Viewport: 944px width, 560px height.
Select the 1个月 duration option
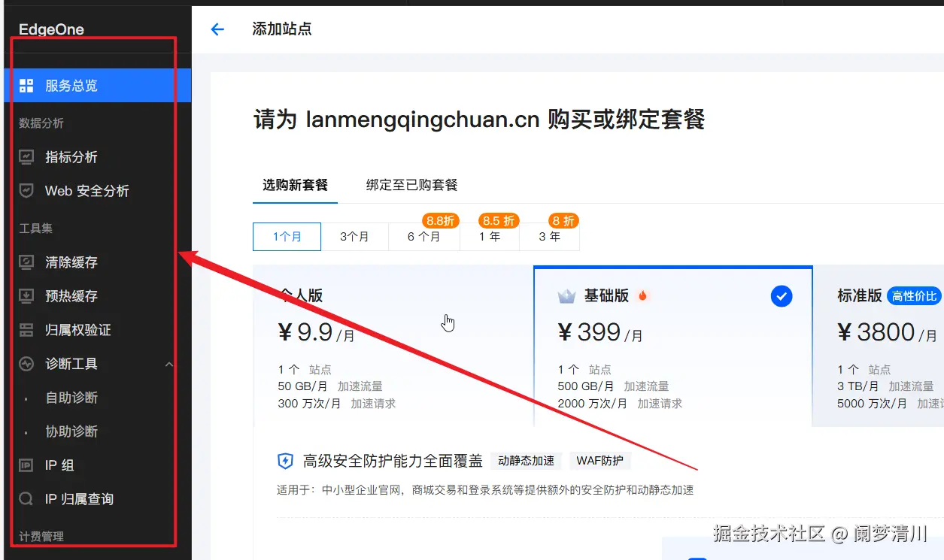pyautogui.click(x=287, y=236)
